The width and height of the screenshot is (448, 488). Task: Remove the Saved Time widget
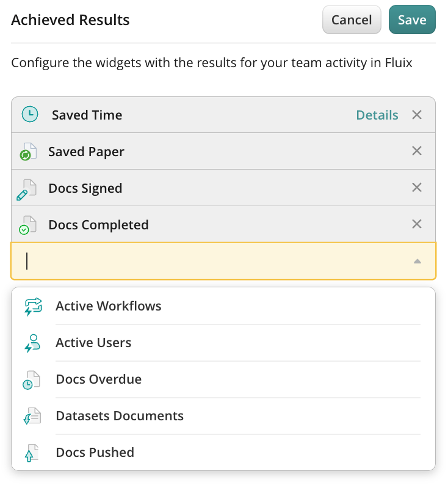[417, 115]
